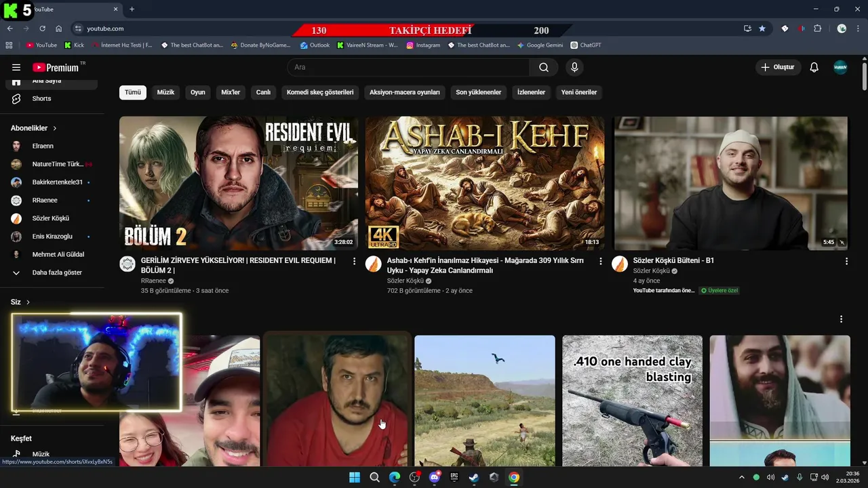Click the YouTube Premium logo
Screen dimensions: 868x488
tap(56, 67)
